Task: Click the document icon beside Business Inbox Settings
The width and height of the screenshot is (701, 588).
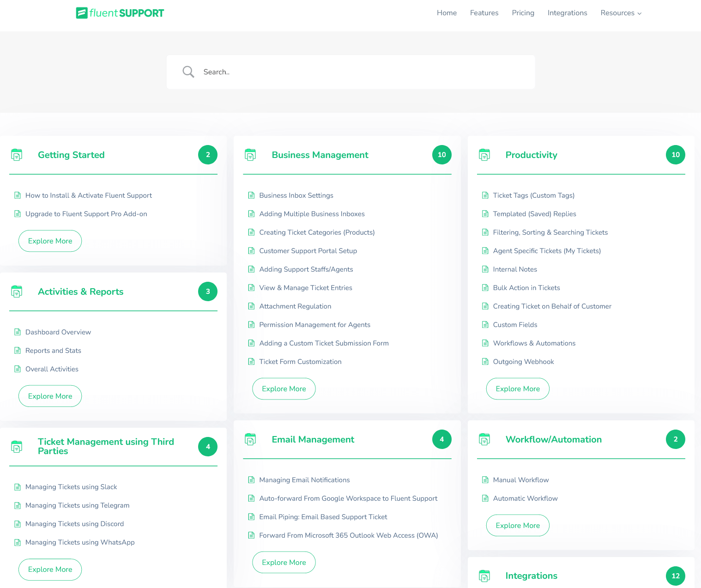Action: coord(252,195)
